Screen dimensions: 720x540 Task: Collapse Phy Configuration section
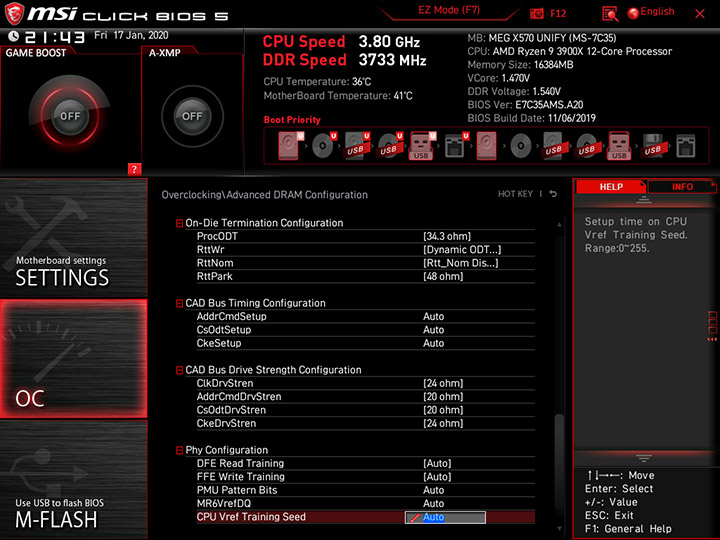pos(180,450)
